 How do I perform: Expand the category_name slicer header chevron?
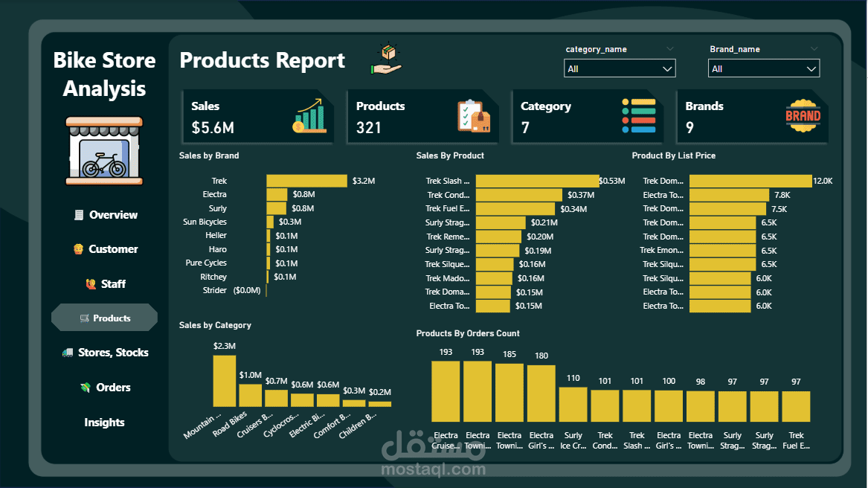(x=670, y=49)
